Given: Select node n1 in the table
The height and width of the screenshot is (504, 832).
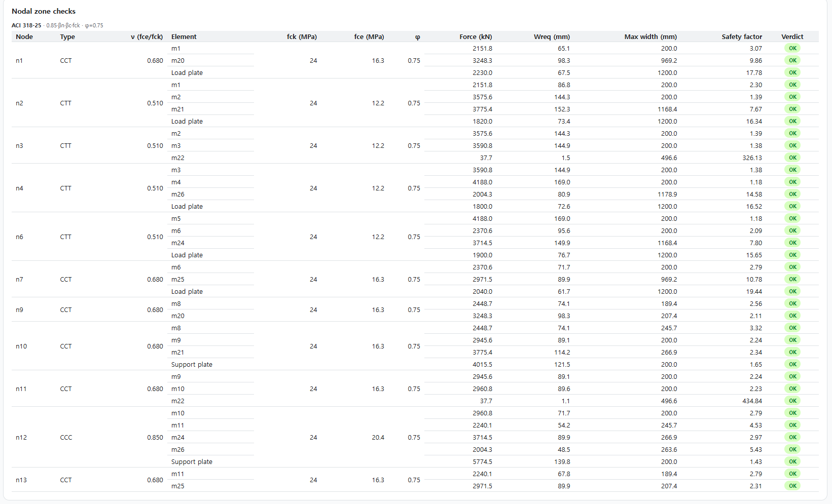Looking at the screenshot, I should pos(19,60).
